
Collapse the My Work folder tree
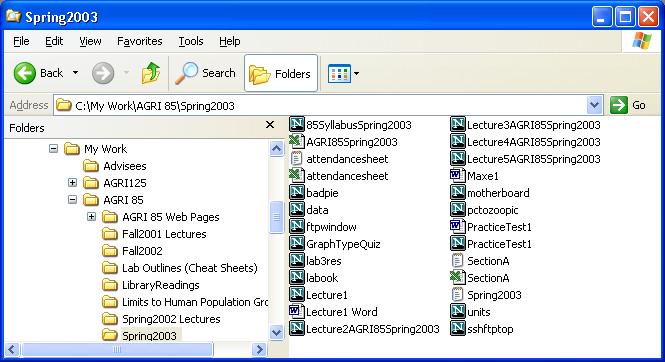(x=53, y=149)
